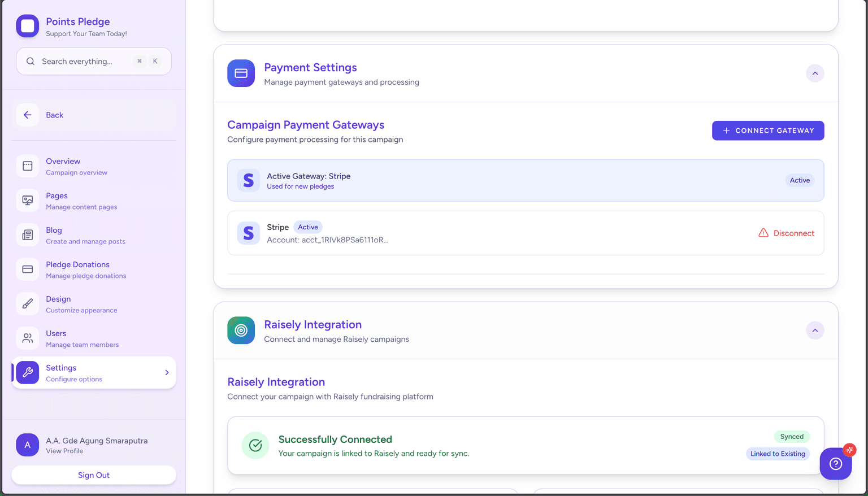Image resolution: width=868 pixels, height=496 pixels.
Task: Expand the Settings menu chevron
Action: pos(167,373)
